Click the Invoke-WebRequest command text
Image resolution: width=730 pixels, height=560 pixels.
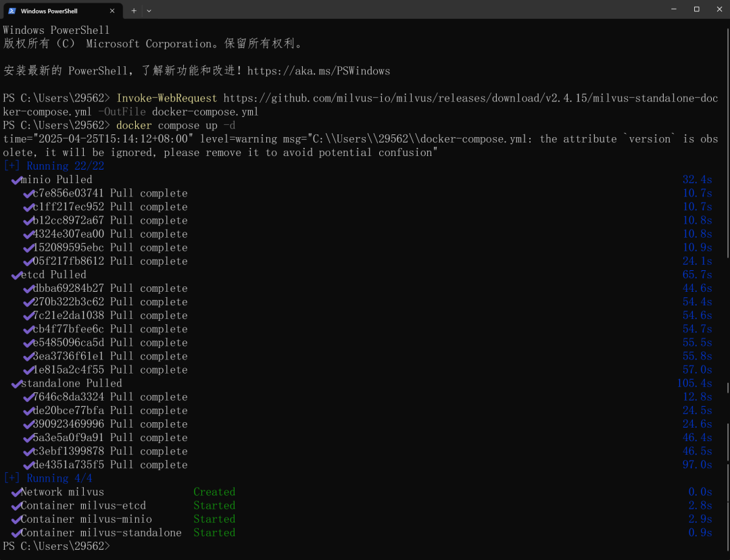pyautogui.click(x=167, y=99)
